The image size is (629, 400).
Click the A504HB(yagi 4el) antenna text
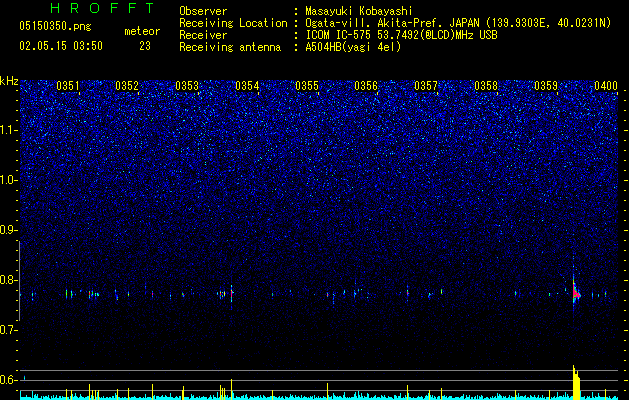click(x=353, y=47)
